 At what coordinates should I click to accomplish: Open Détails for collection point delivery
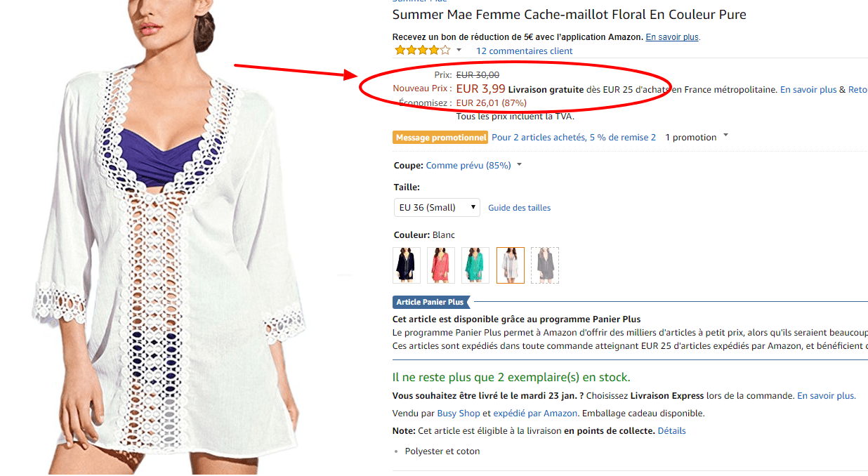pos(671,431)
